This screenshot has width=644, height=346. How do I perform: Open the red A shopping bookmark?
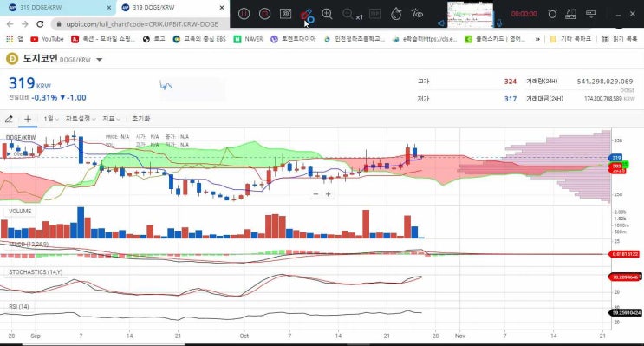pos(103,39)
